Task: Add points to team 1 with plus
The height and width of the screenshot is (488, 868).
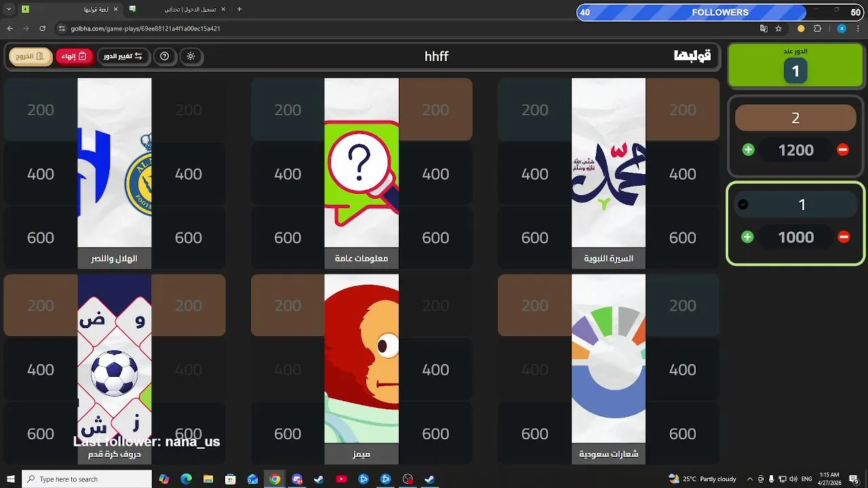Action: tap(747, 237)
